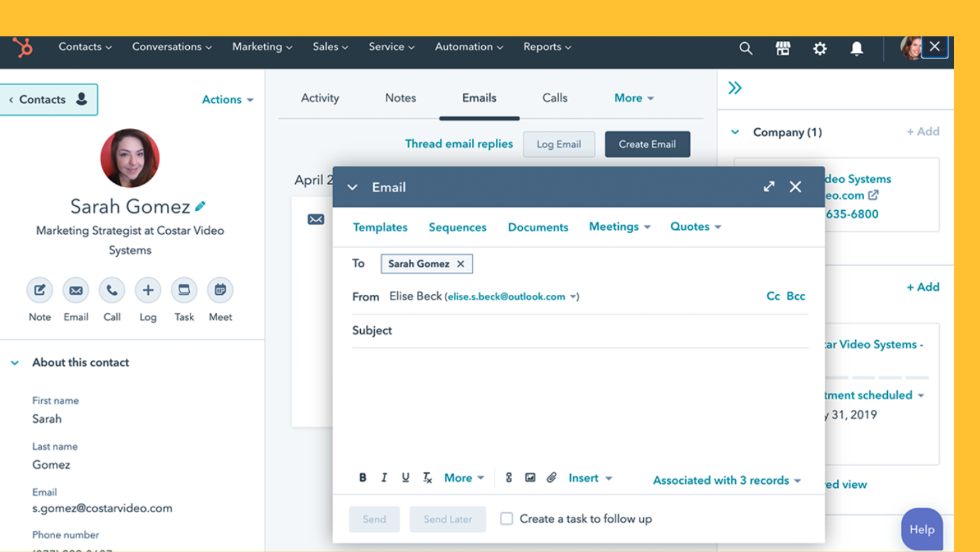
Task: Open Templates in email composer
Action: pyautogui.click(x=380, y=227)
